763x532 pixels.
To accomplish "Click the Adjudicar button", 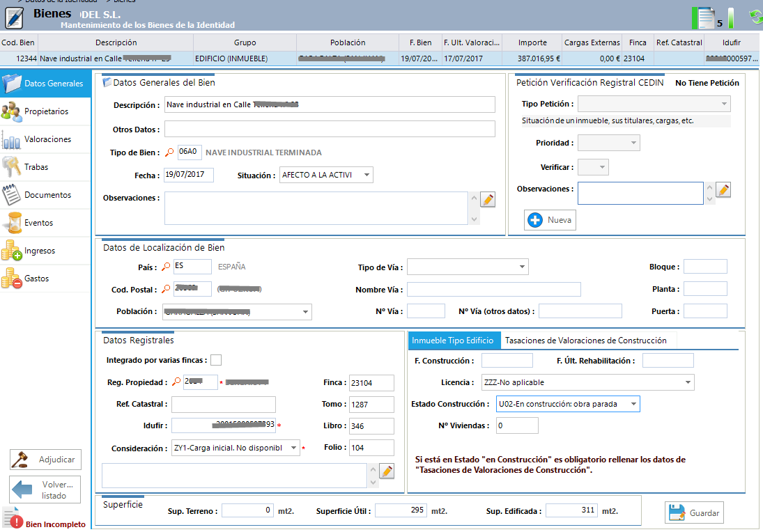I will tap(45, 460).
